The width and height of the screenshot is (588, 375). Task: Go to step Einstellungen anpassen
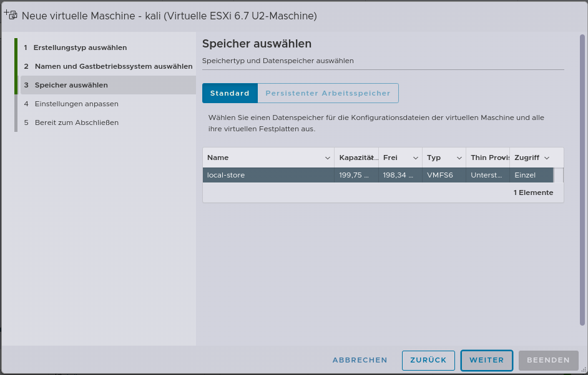[76, 104]
